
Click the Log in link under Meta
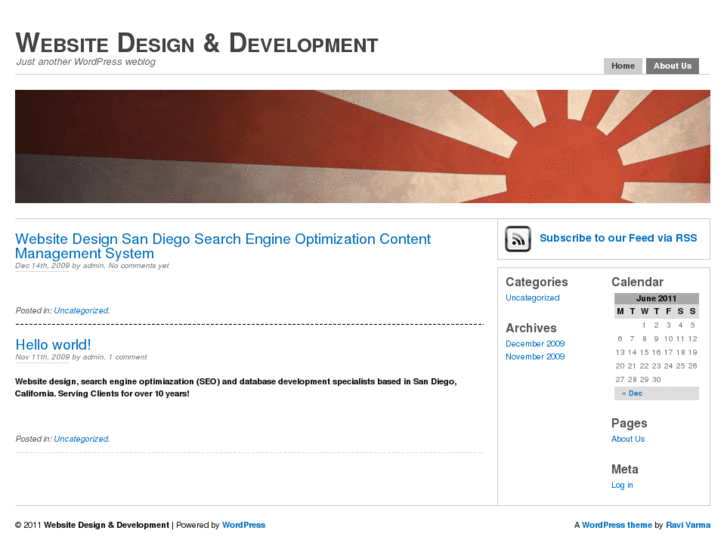(x=622, y=485)
